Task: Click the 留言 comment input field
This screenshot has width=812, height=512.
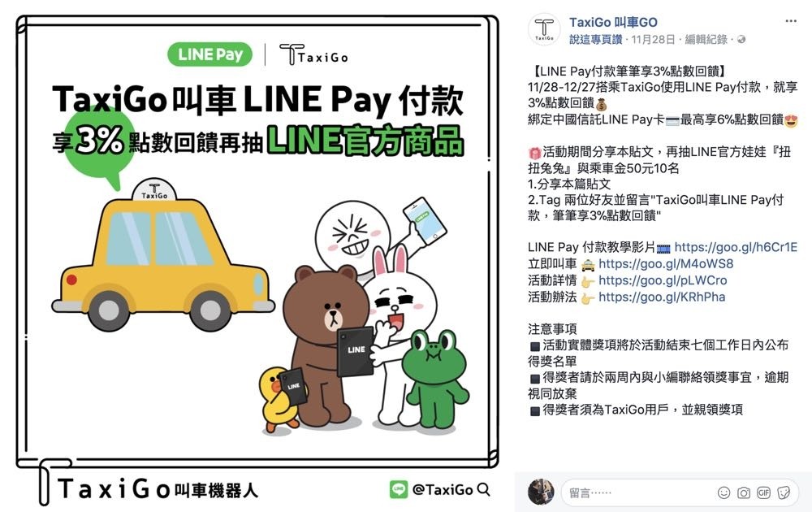Action: 638,492
